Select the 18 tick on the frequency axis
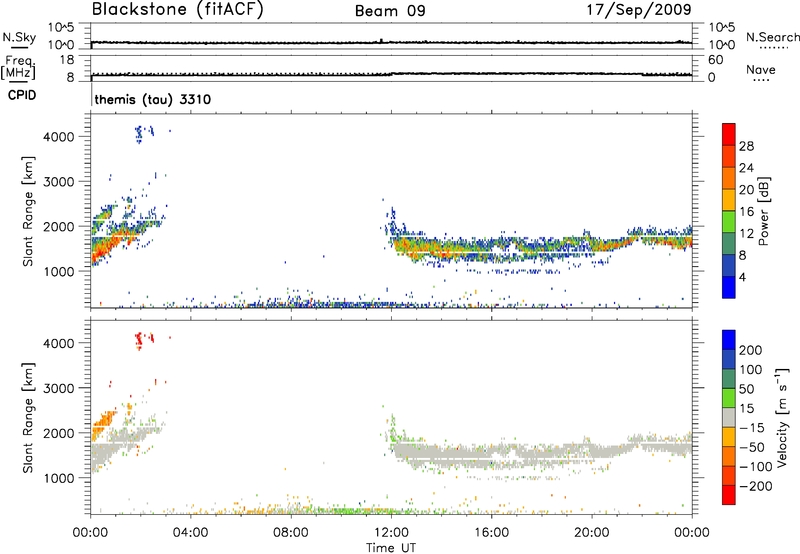Image resolution: width=800 pixels, height=554 pixels. pyautogui.click(x=67, y=60)
